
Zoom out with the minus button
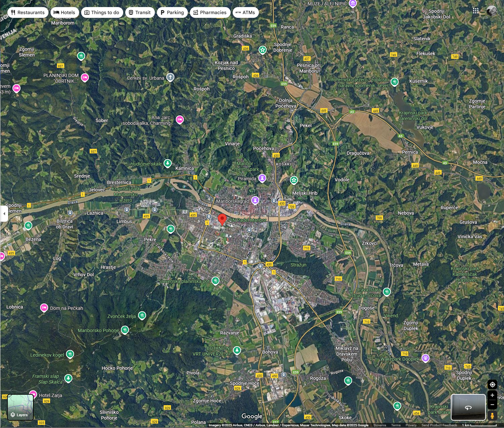click(492, 404)
